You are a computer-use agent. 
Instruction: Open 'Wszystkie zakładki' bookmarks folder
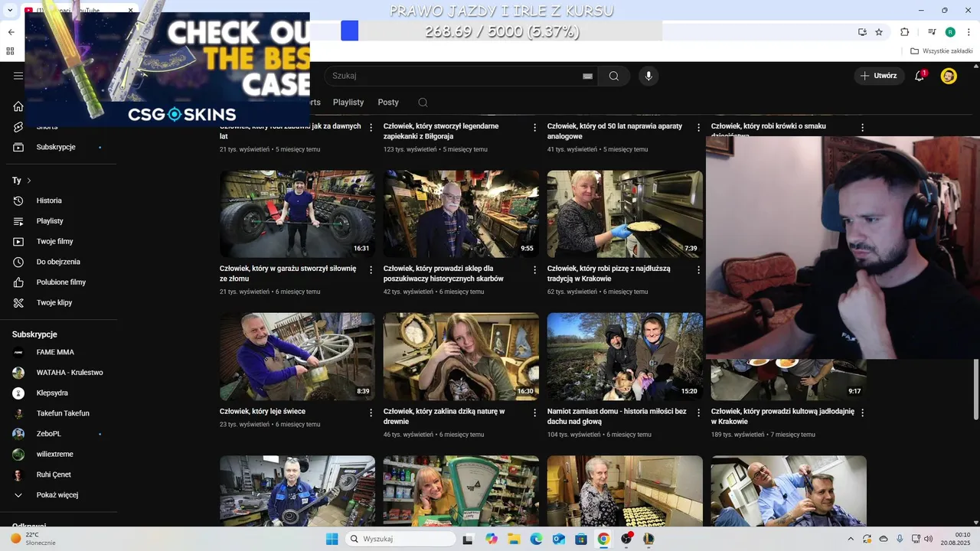point(942,51)
